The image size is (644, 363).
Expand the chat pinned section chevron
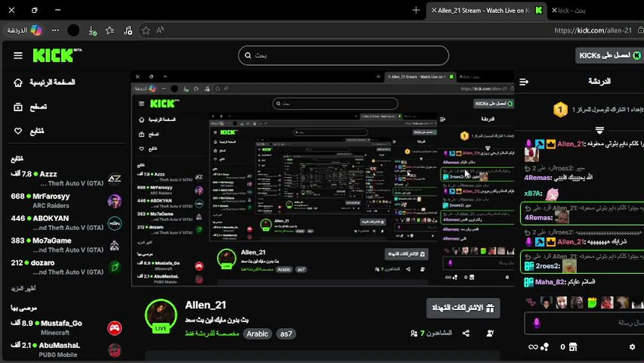coord(600,131)
